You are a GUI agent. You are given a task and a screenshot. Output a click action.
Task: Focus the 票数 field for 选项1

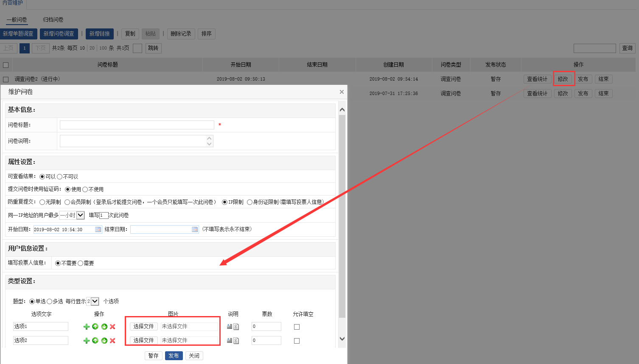266,326
